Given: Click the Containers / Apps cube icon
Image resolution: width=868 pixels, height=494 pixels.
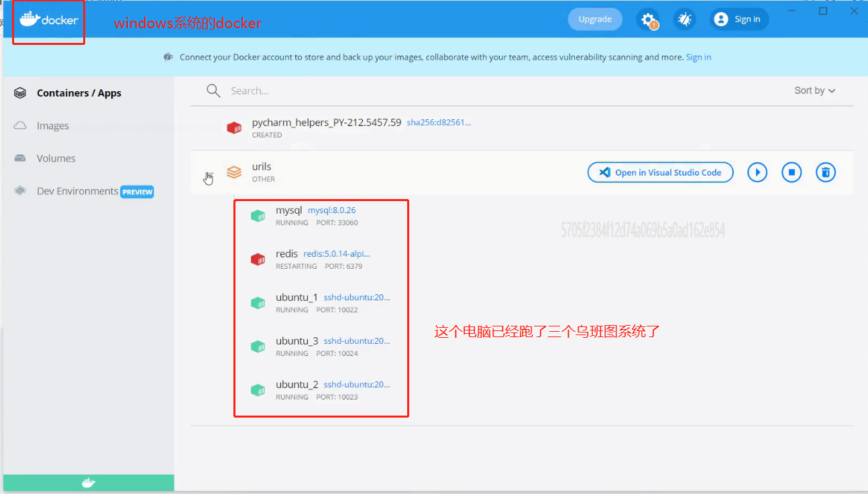Looking at the screenshot, I should (20, 93).
